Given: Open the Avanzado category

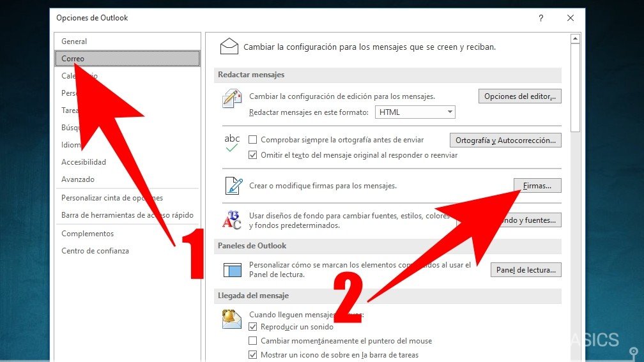Looking at the screenshot, I should (127, 179).
